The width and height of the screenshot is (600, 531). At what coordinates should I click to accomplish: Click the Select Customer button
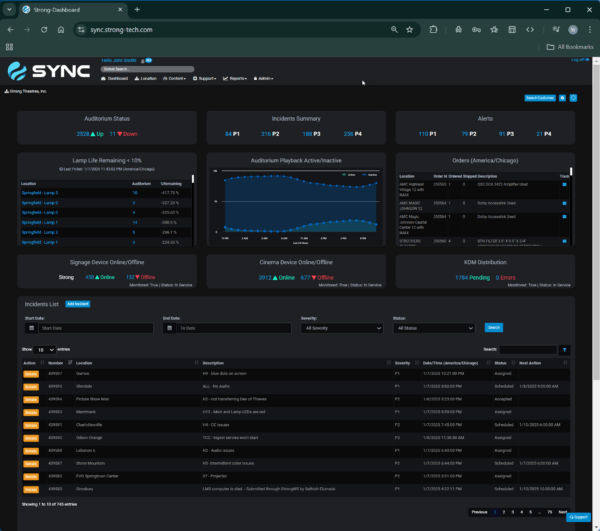coord(540,98)
